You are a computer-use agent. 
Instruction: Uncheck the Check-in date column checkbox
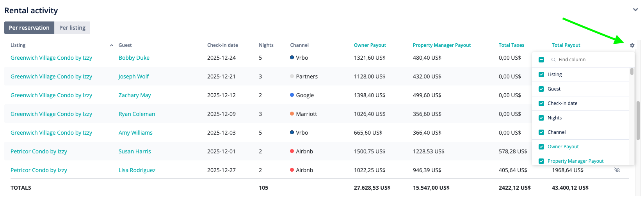(x=541, y=103)
